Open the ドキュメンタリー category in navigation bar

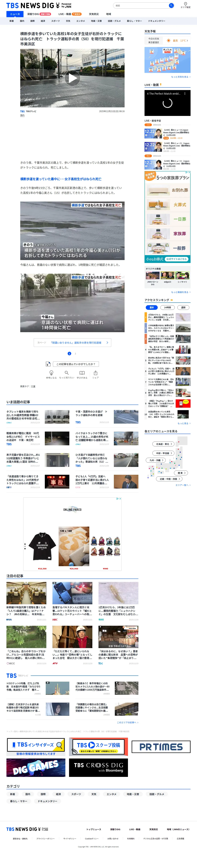156,21
